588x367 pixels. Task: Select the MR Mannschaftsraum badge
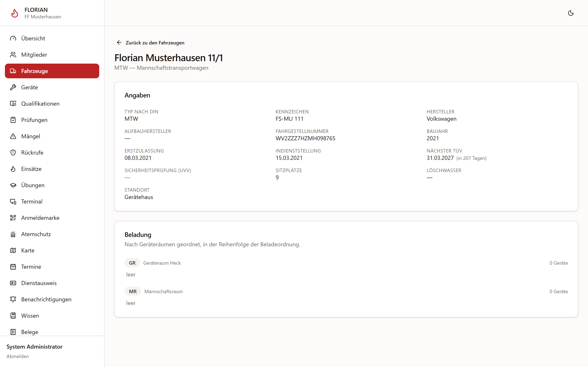pos(133,291)
